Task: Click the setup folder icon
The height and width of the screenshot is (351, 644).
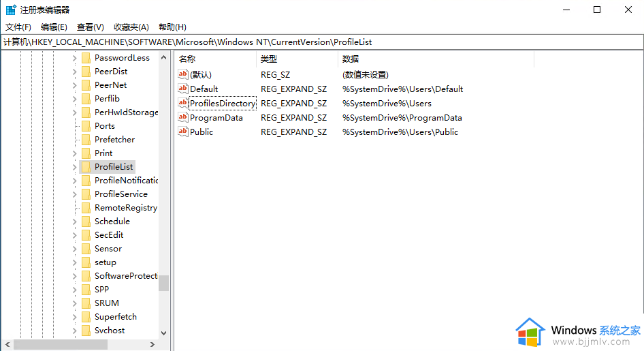Action: pyautogui.click(x=86, y=262)
